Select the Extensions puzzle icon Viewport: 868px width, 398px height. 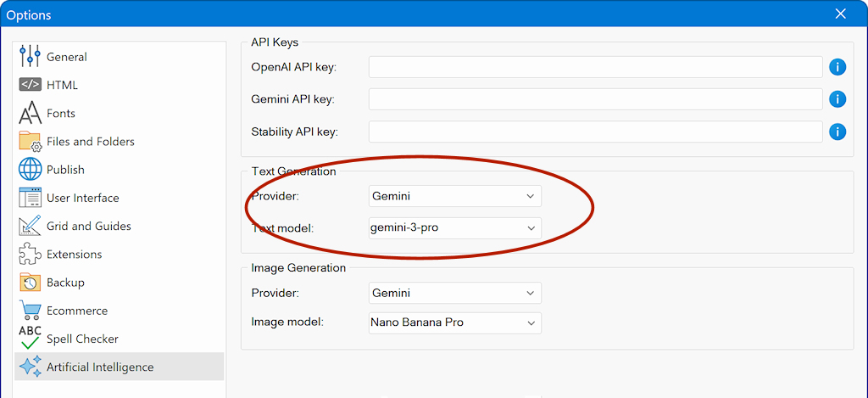click(x=31, y=255)
